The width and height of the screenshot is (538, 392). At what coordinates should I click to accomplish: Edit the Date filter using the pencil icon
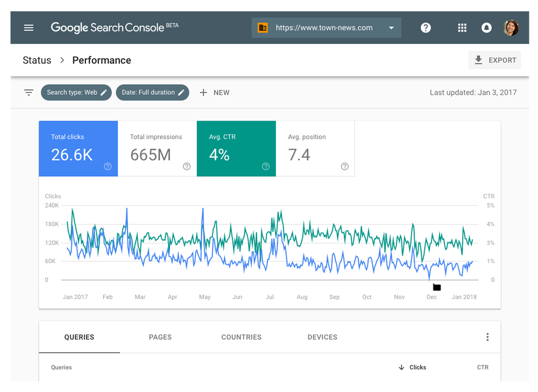click(x=181, y=92)
